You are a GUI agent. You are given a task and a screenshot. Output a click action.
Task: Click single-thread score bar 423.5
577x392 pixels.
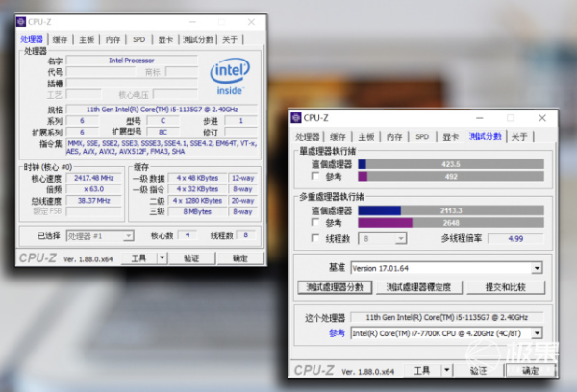coord(451,164)
